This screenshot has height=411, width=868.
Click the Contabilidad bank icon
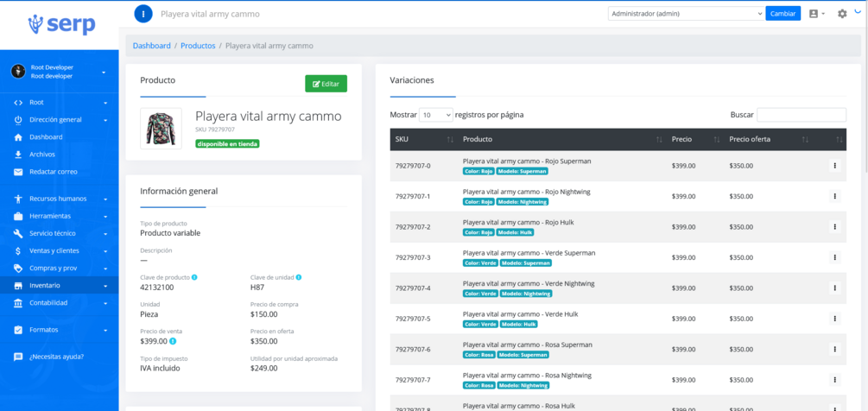pyautogui.click(x=18, y=303)
